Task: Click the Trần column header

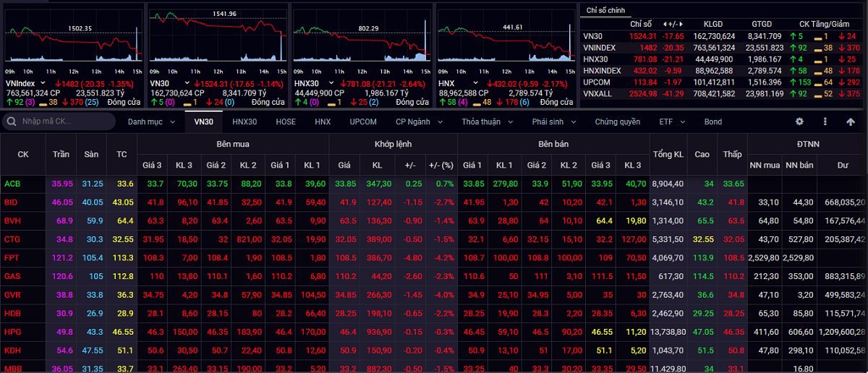Action: pyautogui.click(x=61, y=154)
